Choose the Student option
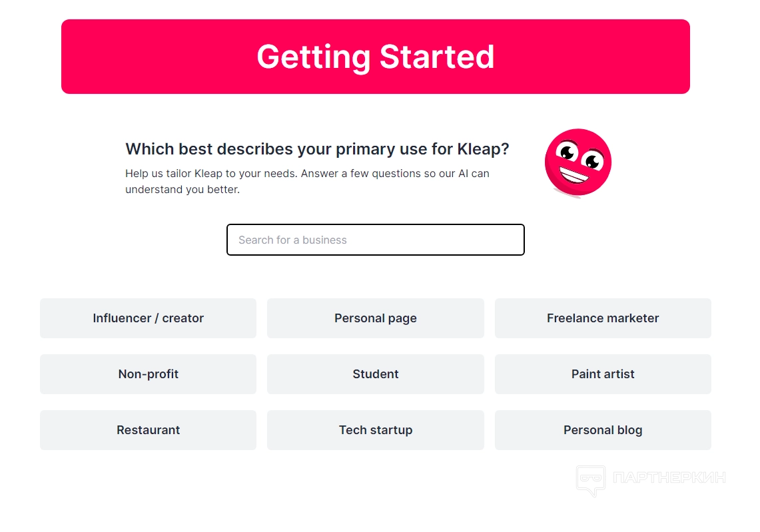Screen dimensions: 760x532 click(375, 374)
